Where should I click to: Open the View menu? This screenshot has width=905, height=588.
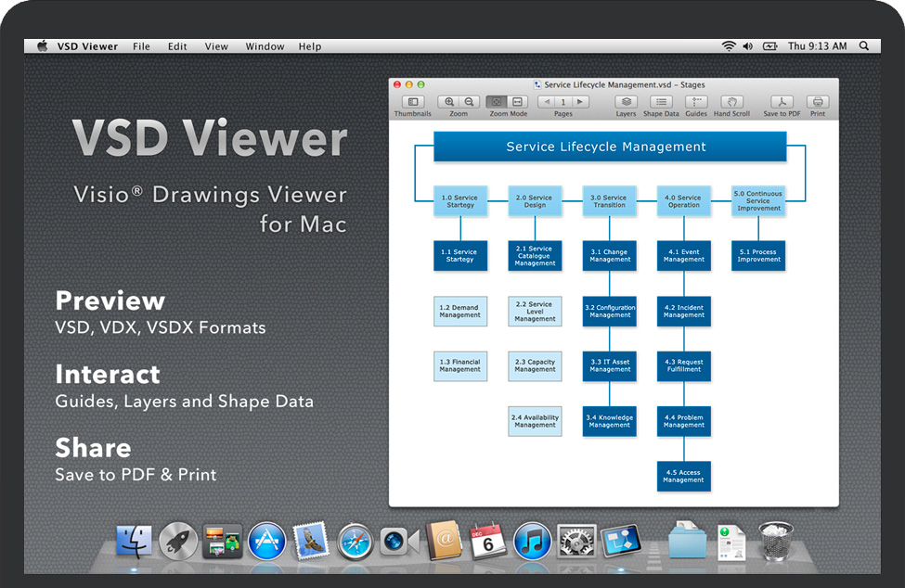pyautogui.click(x=216, y=46)
